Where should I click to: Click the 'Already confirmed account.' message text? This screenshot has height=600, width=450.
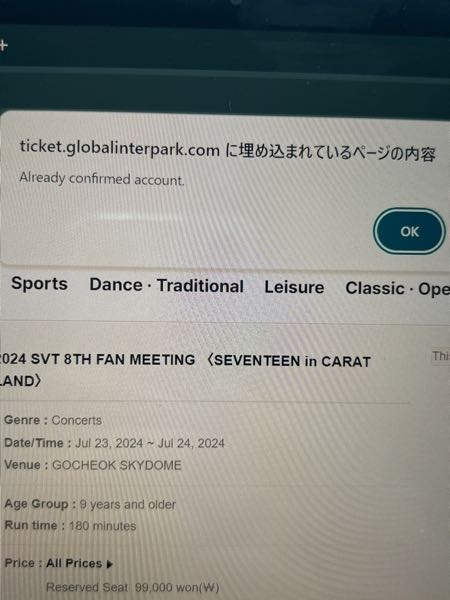coord(102,179)
